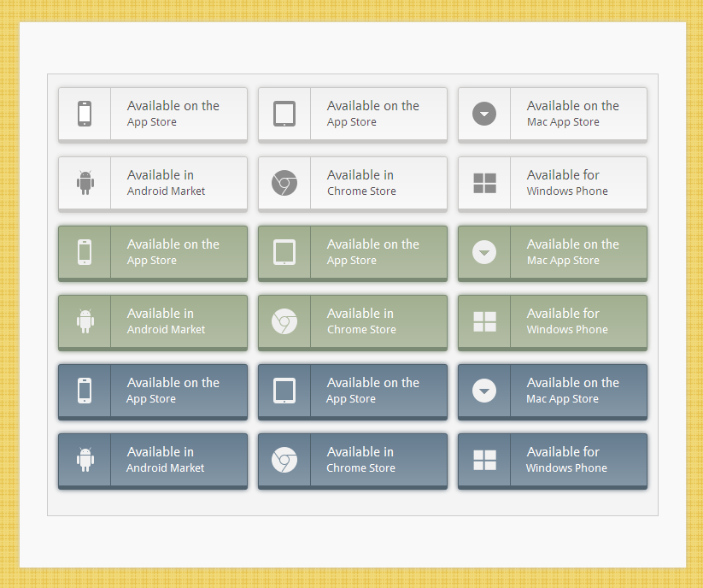Viewport: 703px width, 588px height.
Task: Click the blue 'Mac App Store' button text
Action: pos(562,399)
